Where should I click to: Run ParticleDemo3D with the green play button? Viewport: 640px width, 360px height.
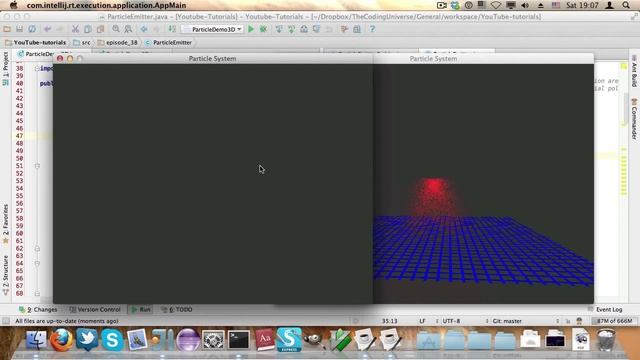coord(251,29)
